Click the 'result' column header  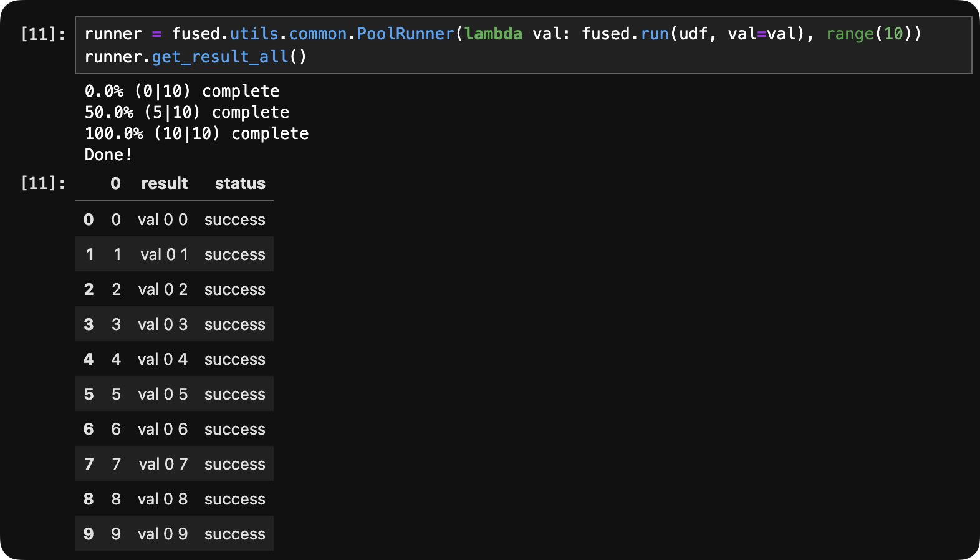click(x=164, y=183)
